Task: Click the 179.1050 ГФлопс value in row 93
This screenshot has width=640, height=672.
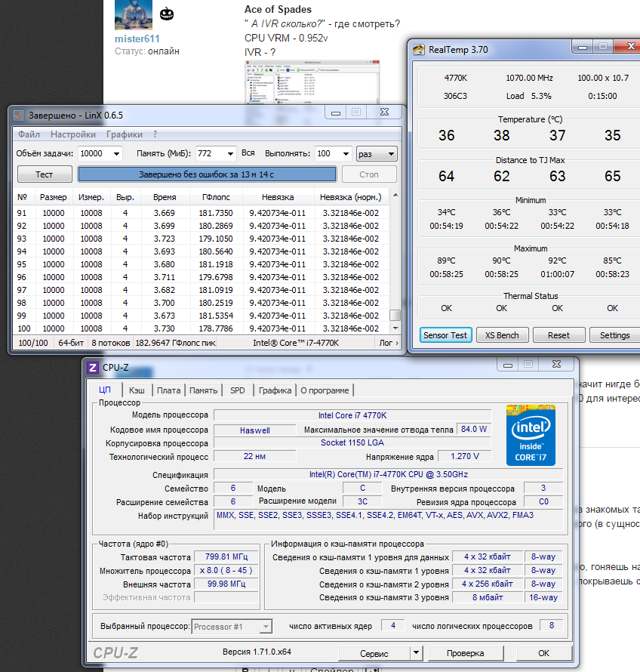Action: (x=216, y=239)
